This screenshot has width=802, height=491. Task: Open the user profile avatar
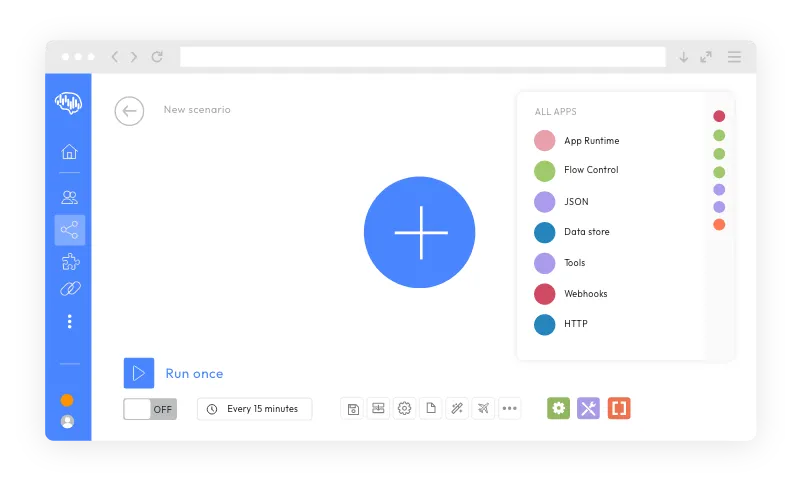[x=68, y=421]
